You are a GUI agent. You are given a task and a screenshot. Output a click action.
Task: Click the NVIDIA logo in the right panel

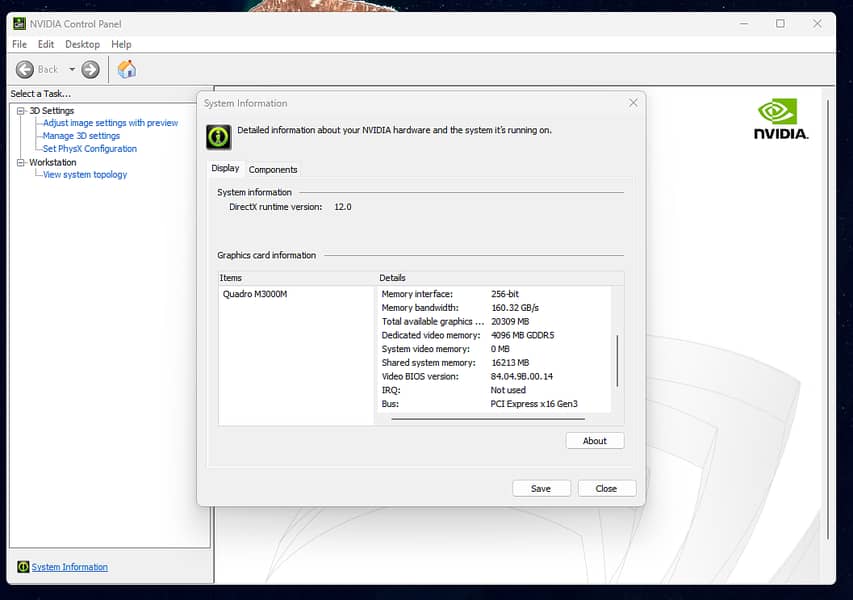(x=780, y=119)
